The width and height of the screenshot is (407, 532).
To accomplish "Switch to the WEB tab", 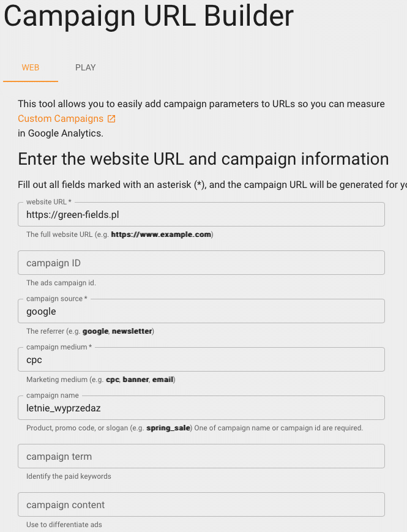I will pos(31,67).
